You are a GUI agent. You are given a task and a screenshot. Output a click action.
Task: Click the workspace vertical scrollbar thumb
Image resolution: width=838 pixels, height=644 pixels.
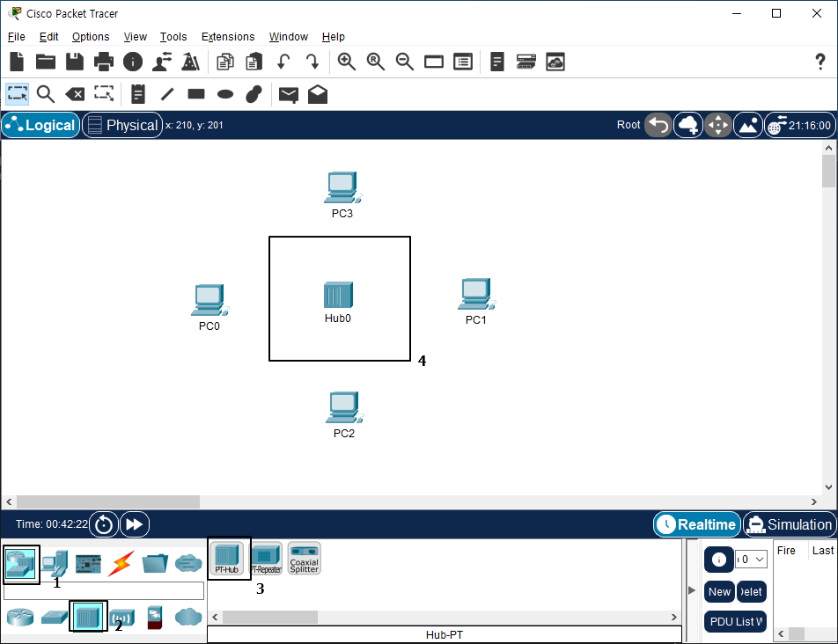[828, 171]
